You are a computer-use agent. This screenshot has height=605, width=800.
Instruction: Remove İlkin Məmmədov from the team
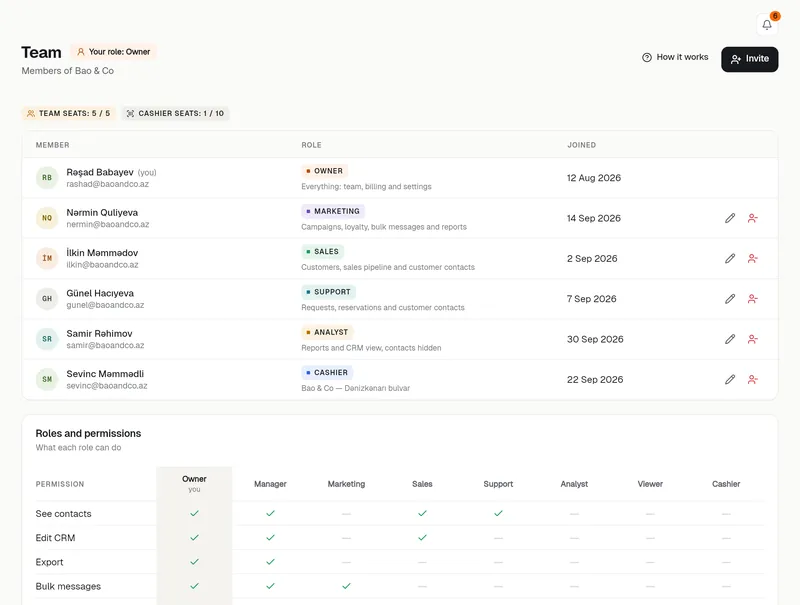[x=753, y=259]
